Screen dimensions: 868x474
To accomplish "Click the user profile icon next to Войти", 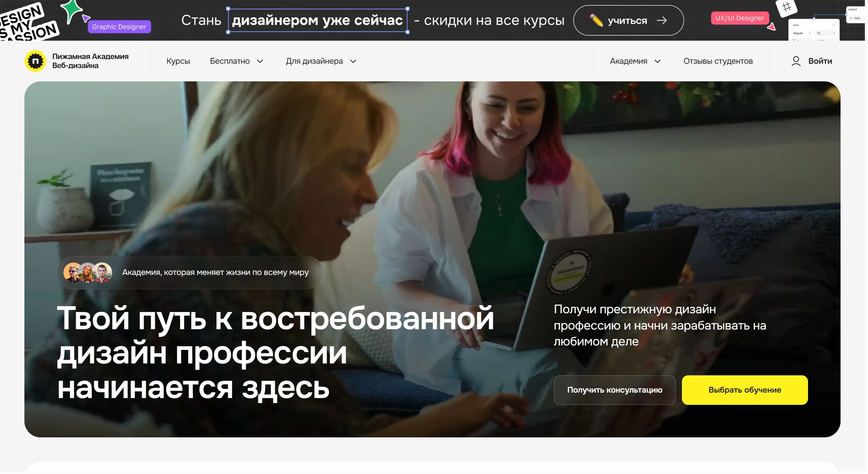I will pos(796,61).
